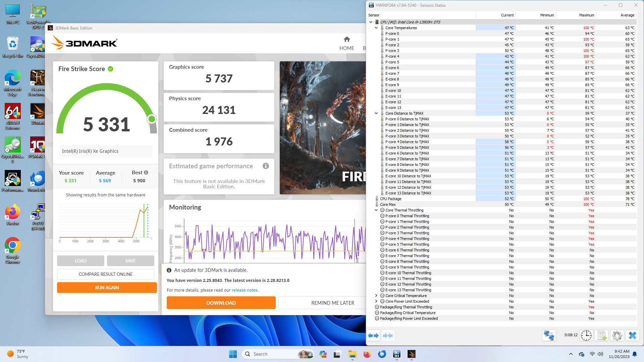The width and height of the screenshot is (644, 362).
Task: Launch Microsoft Edge desktop shortcut
Action: coord(12,83)
